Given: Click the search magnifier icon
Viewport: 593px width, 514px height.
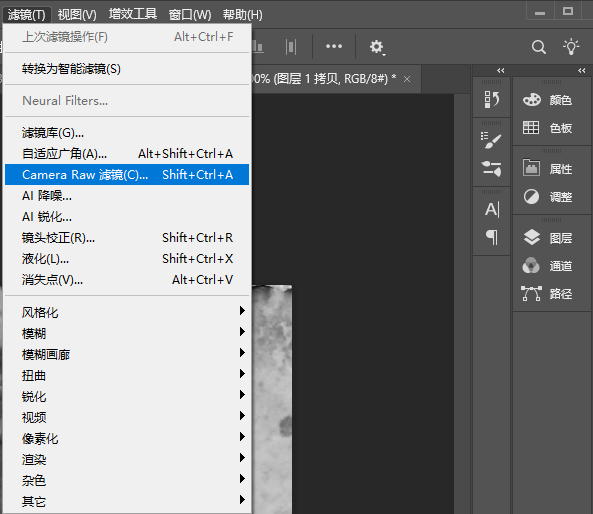Looking at the screenshot, I should (x=539, y=47).
